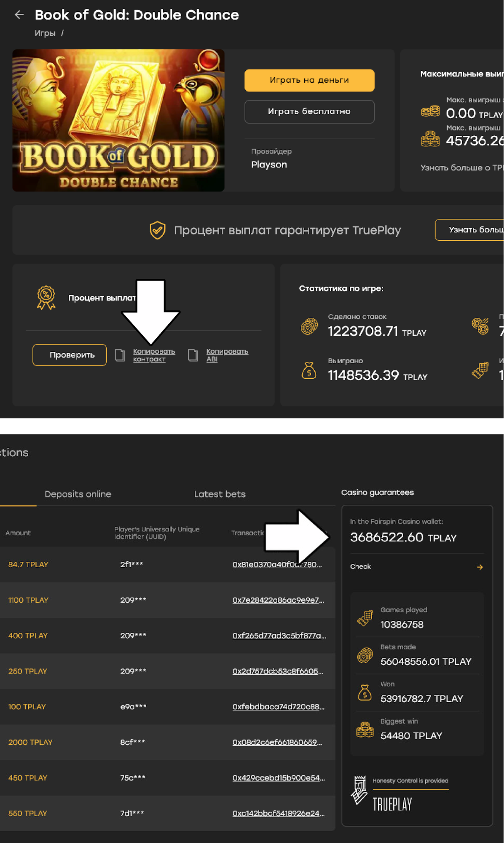
Task: Open transaction link 0x429ccebd15b900e54
Action: coord(279,778)
